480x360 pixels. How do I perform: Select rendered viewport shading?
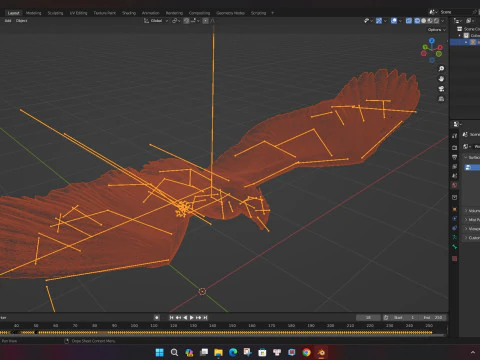pyautogui.click(x=436, y=21)
